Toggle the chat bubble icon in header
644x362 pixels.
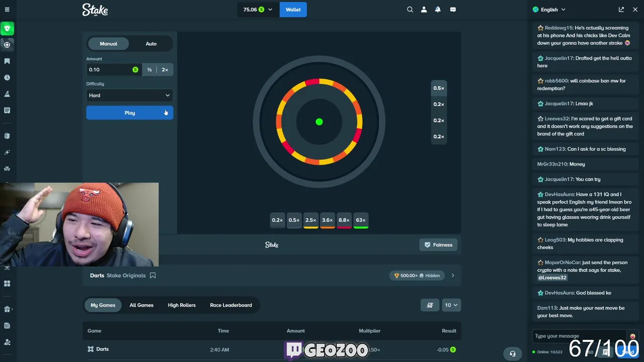point(453,10)
